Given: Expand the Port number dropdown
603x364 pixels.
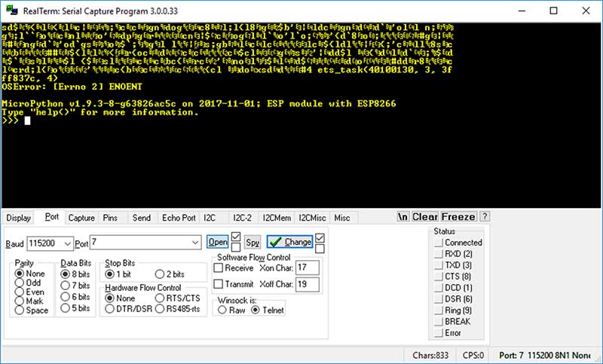Looking at the screenshot, I should click(195, 243).
